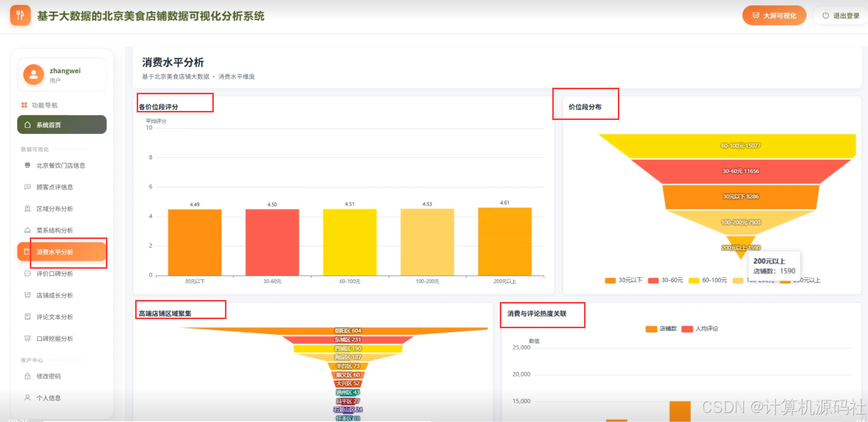Screen dimensions: 868x422
Task: Click the chat icon beside 评价口碑分析
Action: click(x=27, y=273)
